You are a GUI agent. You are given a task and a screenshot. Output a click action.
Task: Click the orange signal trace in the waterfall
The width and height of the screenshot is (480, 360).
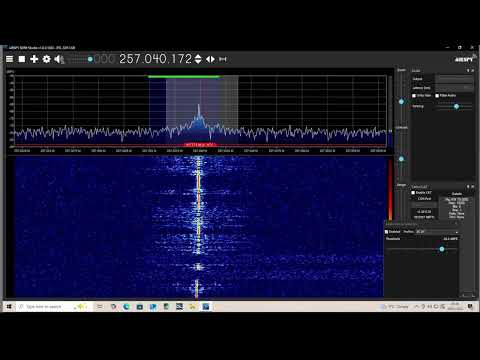tap(199, 190)
